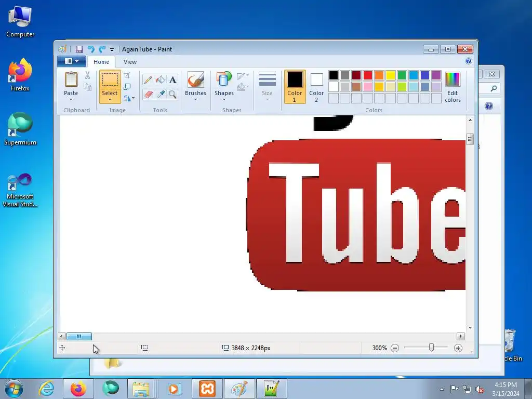Switch to the View ribbon tab
The height and width of the screenshot is (399, 532).
click(130, 62)
